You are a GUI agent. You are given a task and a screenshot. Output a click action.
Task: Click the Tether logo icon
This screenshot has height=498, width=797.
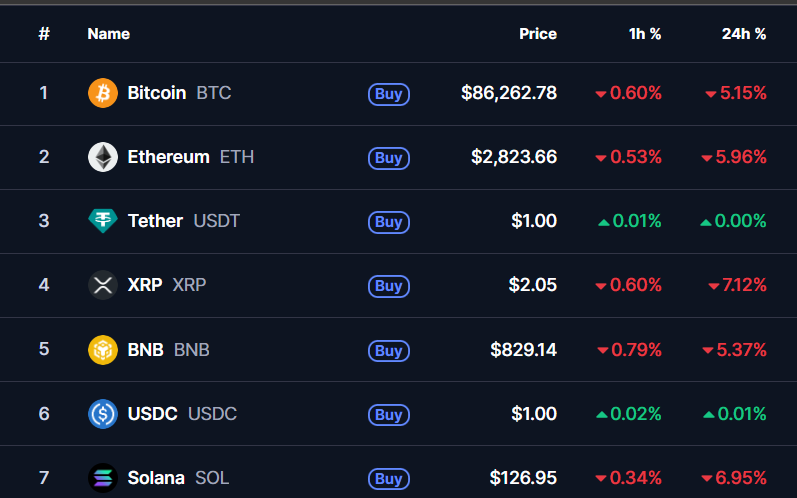click(103, 221)
